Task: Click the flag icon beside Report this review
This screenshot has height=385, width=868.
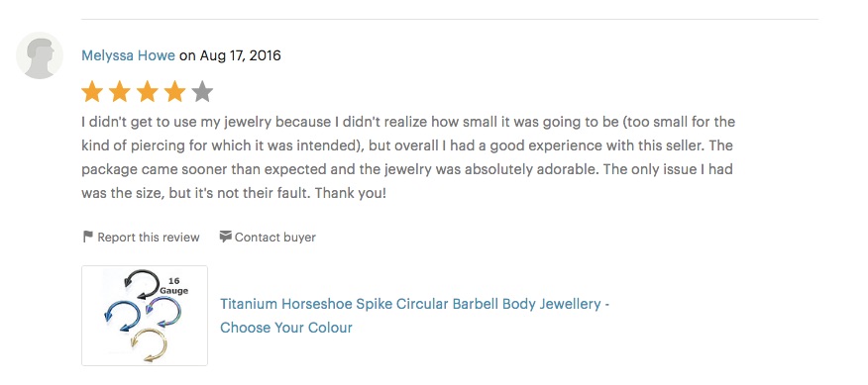Action: coord(87,238)
